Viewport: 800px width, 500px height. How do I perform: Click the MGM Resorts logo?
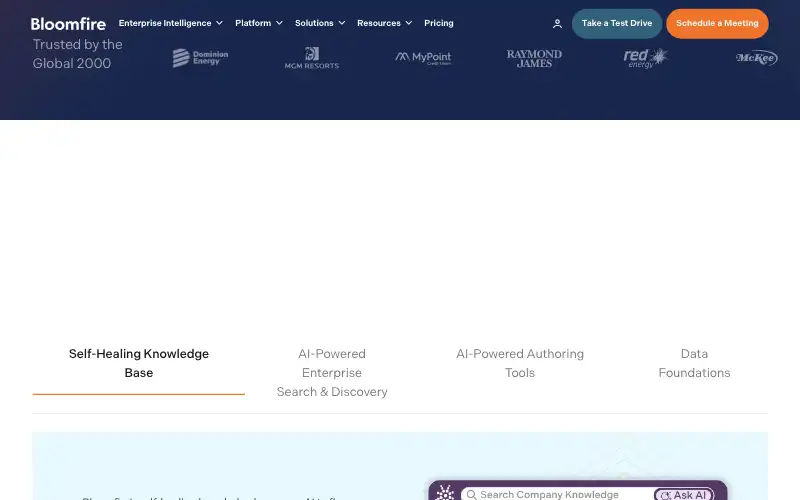click(x=312, y=58)
